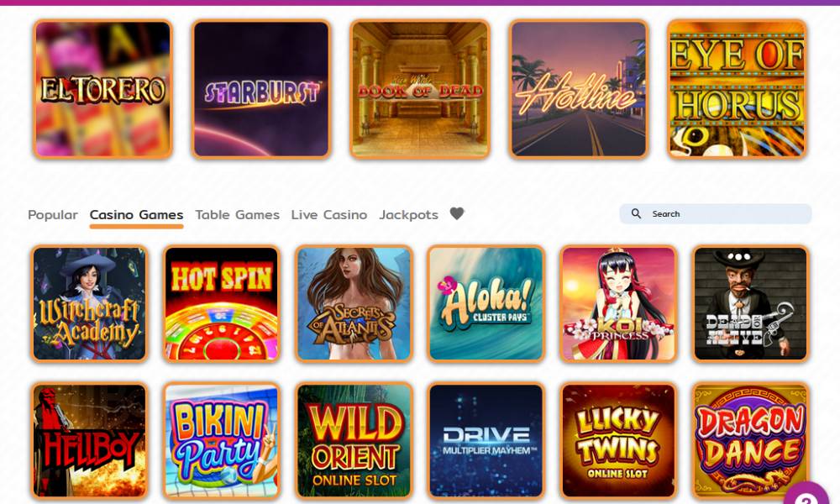Select the Hotline game thumbnail
Image resolution: width=840 pixels, height=504 pixels.
(x=579, y=89)
